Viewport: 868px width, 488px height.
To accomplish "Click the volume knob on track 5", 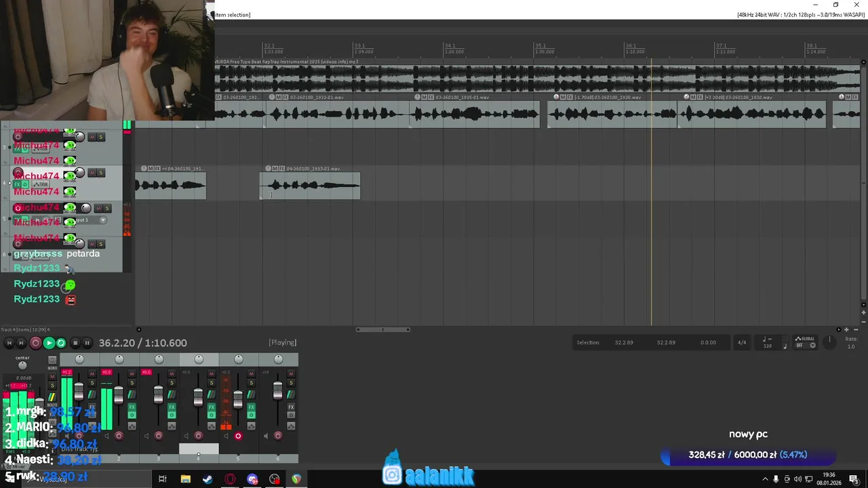I will tap(86, 208).
